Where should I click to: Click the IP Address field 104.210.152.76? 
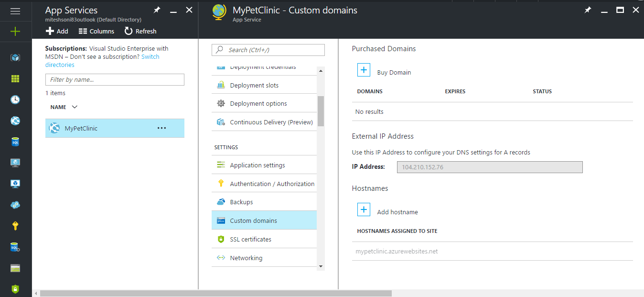point(490,167)
